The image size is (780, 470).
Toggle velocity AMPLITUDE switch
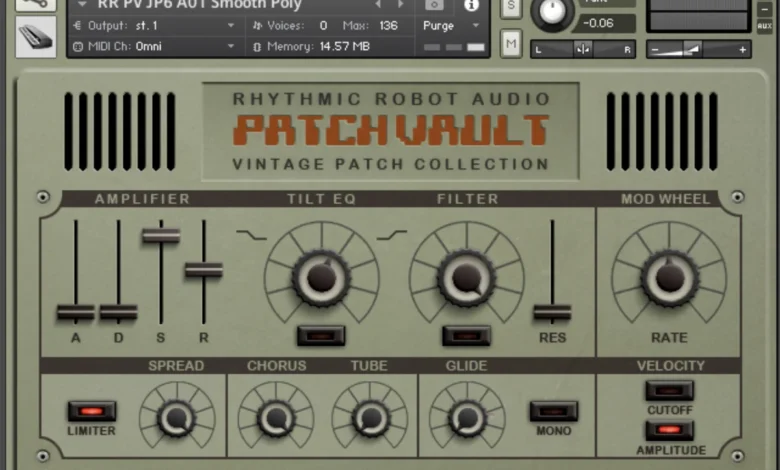click(669, 430)
